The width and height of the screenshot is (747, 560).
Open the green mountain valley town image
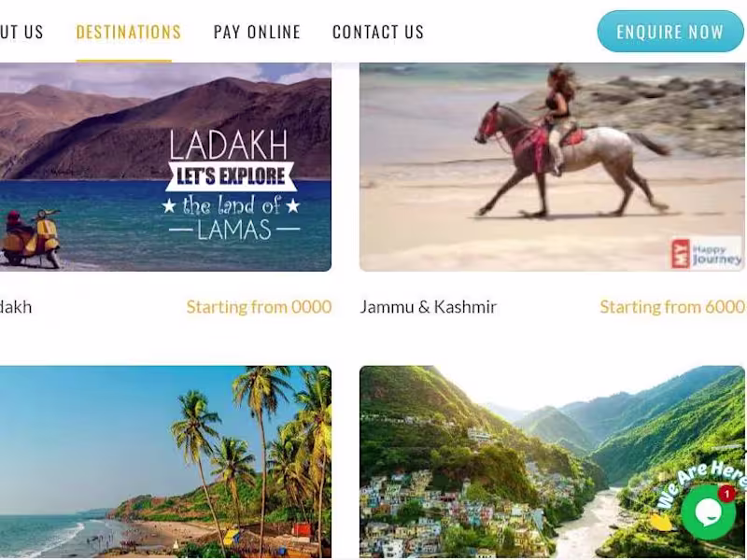(552, 462)
